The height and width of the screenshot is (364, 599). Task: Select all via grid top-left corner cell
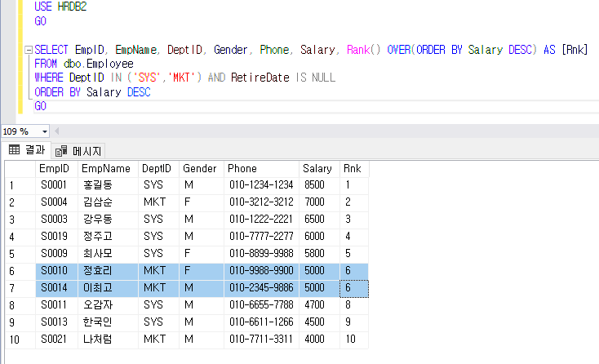click(x=19, y=168)
